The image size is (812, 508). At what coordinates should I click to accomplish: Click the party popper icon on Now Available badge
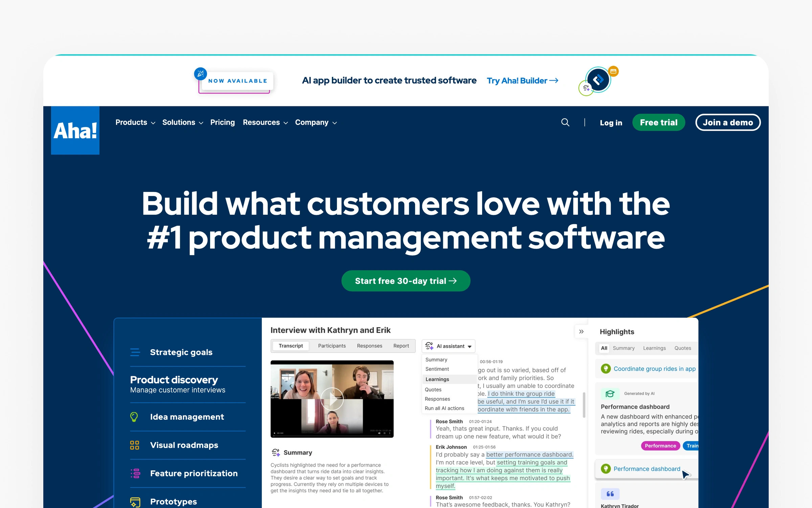point(200,73)
